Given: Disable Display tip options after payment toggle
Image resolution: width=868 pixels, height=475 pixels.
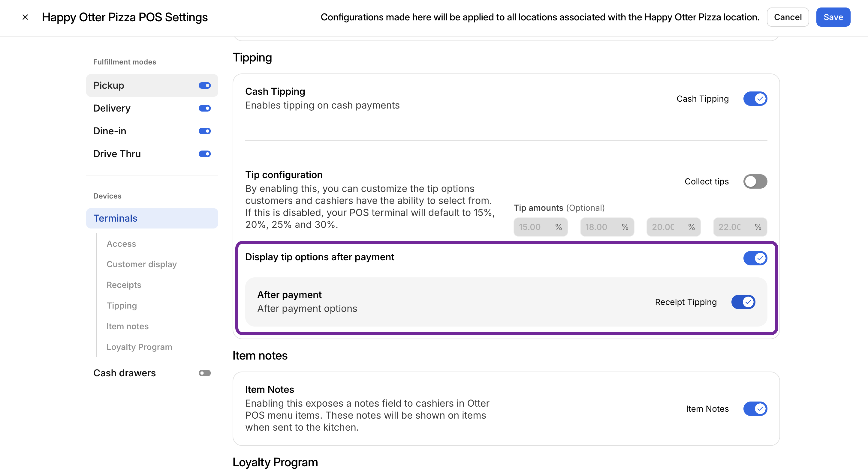Looking at the screenshot, I should (755, 258).
